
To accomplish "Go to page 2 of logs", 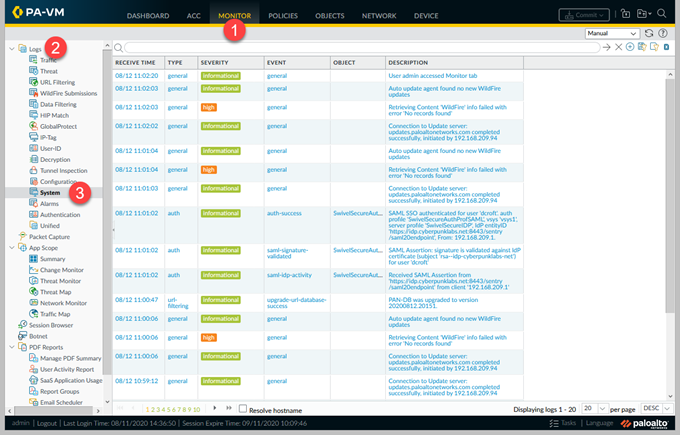I will [x=153, y=409].
